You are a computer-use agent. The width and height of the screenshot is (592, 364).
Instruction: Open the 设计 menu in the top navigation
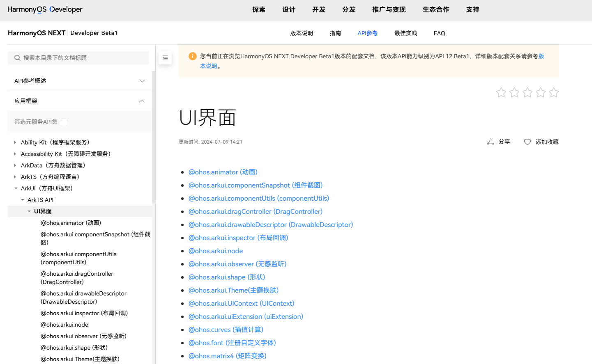click(x=289, y=9)
